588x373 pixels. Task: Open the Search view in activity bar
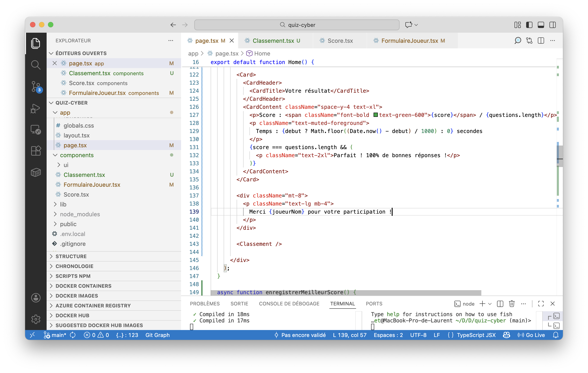36,65
